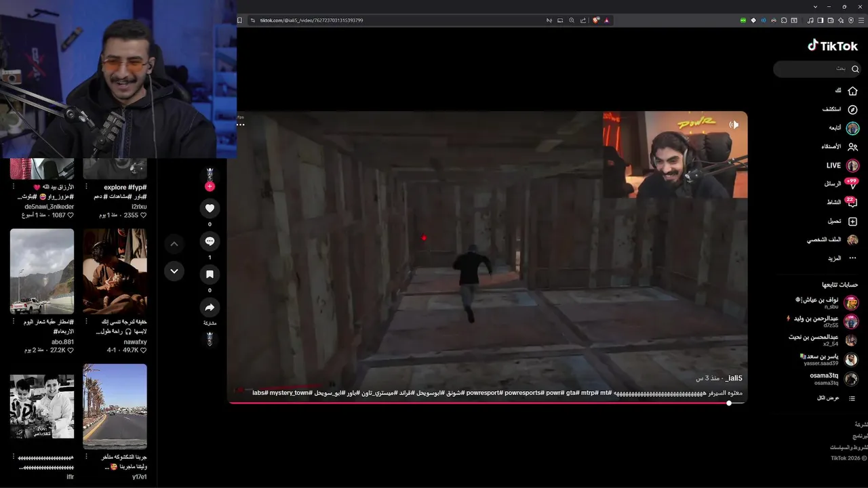
Task: Open the palm tree road video thumbnail
Action: [115, 407]
